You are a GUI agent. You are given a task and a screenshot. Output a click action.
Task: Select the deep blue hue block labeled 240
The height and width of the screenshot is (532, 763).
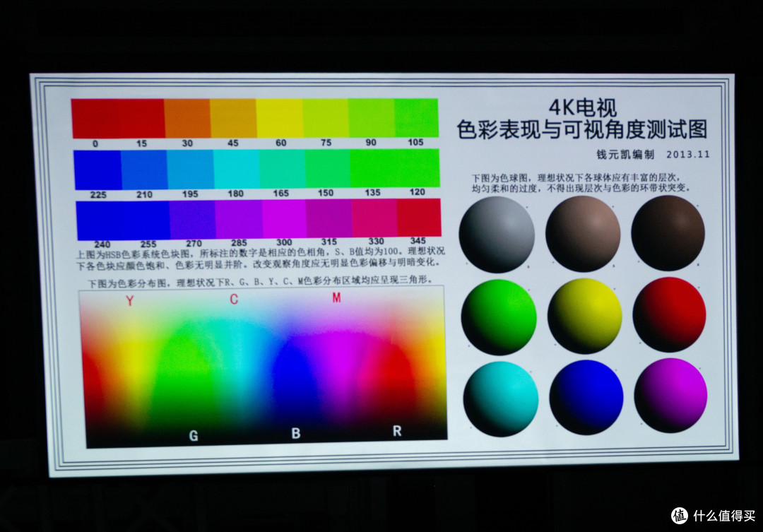coord(100,220)
